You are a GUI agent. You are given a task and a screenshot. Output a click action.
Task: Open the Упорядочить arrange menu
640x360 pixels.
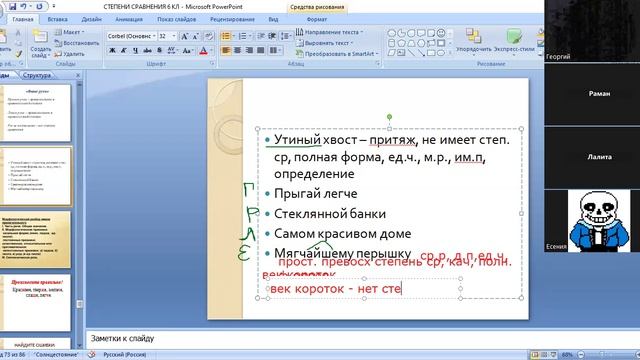474,41
